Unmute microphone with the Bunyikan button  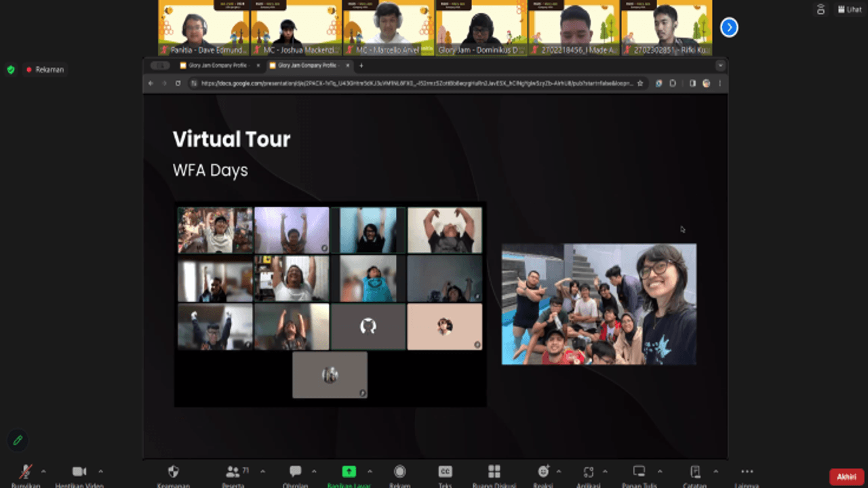click(x=26, y=476)
